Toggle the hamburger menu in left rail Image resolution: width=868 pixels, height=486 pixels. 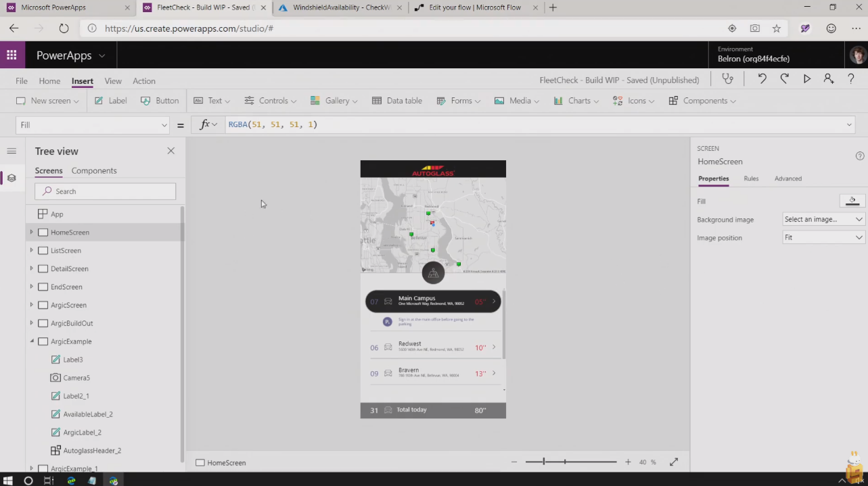[12, 151]
